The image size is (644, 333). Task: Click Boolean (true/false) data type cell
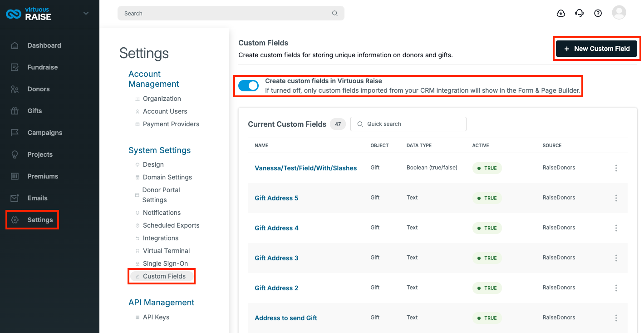(x=432, y=168)
